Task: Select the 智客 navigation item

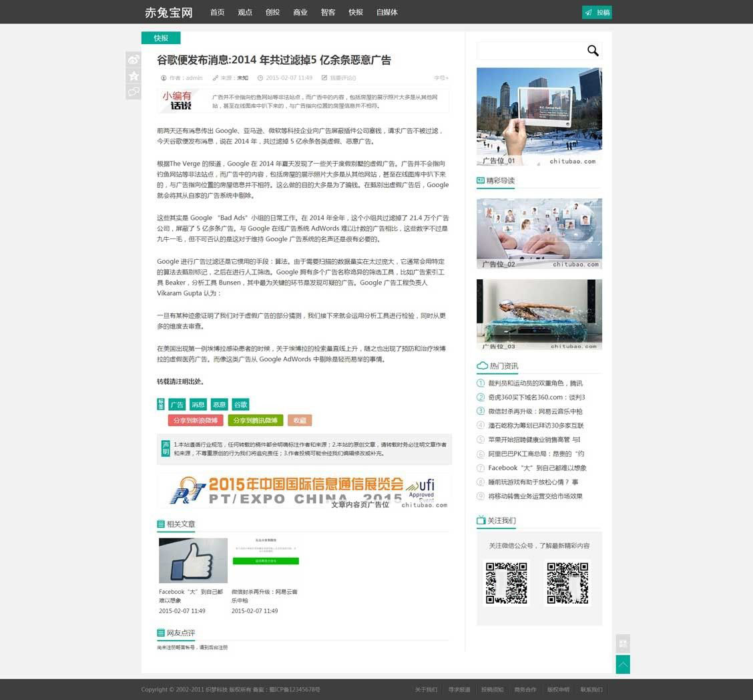Action: tap(328, 12)
